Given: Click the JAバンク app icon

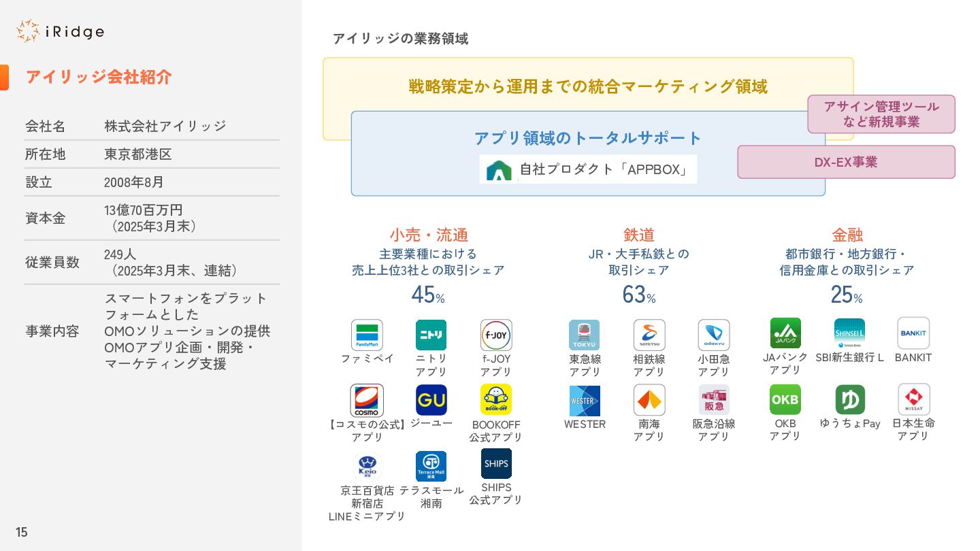Looking at the screenshot, I should [785, 333].
